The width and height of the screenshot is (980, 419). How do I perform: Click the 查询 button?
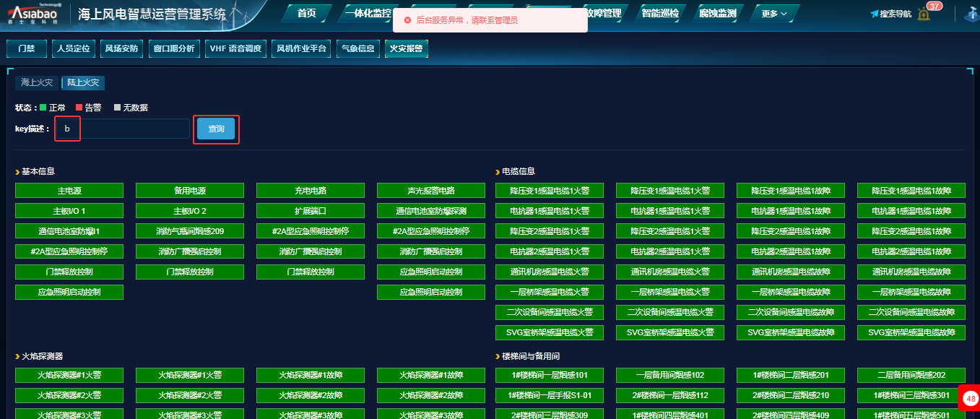(x=216, y=129)
